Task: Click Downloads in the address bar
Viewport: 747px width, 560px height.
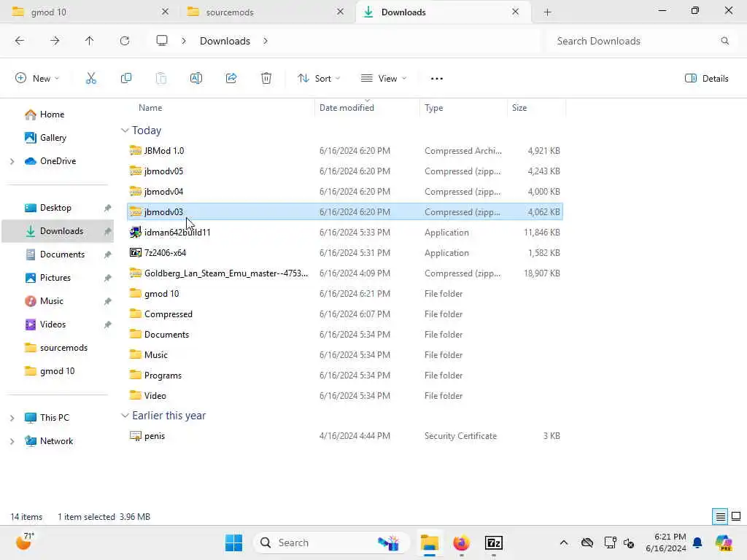Action: pyautogui.click(x=225, y=41)
